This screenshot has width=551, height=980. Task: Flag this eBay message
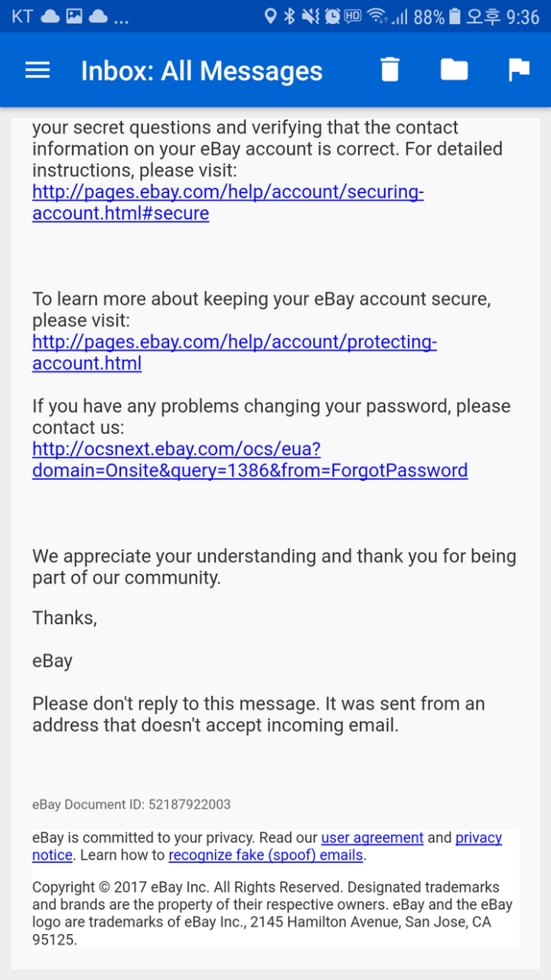click(x=519, y=70)
